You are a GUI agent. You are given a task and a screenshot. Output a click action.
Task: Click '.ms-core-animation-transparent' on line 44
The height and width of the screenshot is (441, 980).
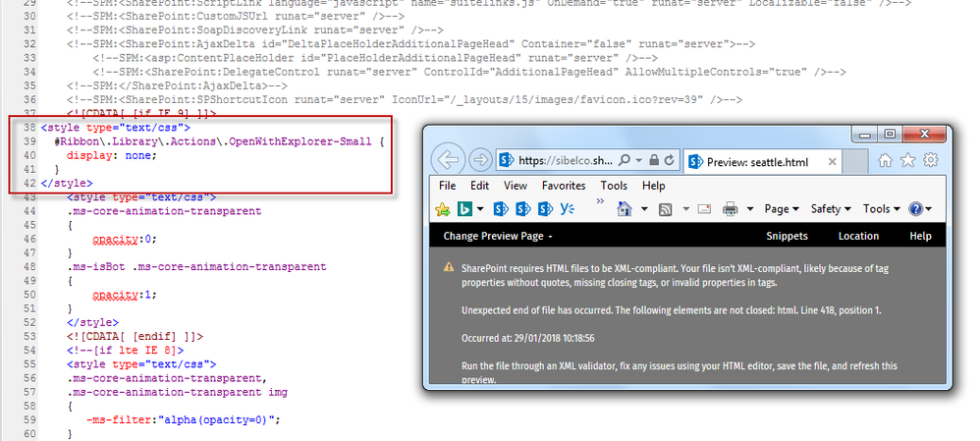(164, 211)
